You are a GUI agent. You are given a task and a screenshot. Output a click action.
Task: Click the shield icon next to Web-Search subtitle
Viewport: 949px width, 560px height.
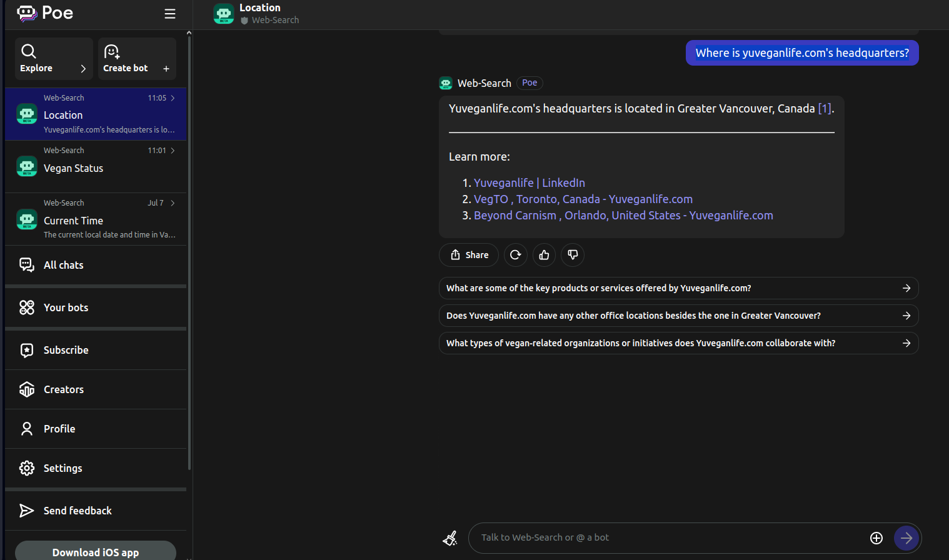point(244,21)
